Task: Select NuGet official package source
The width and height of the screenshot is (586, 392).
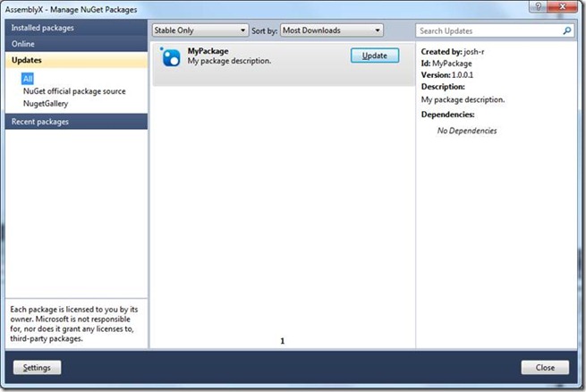Action: click(x=74, y=91)
